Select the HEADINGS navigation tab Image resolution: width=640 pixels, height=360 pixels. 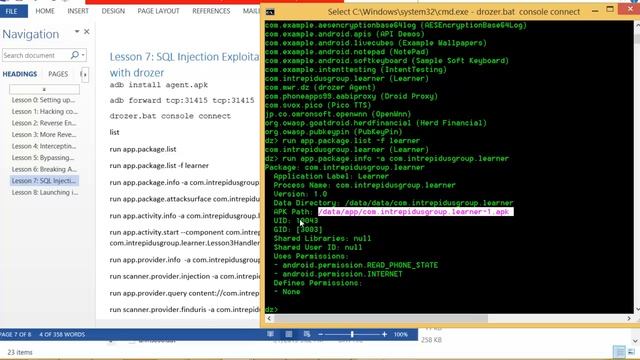point(20,74)
